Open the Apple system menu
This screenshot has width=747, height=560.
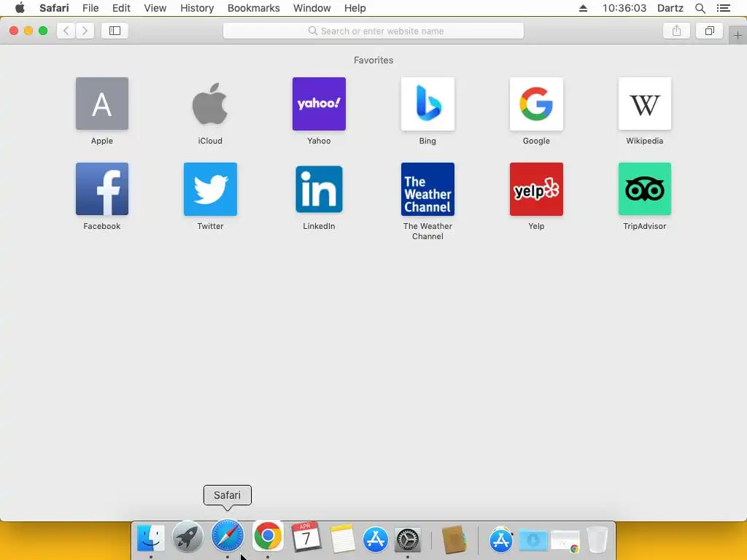(x=20, y=8)
